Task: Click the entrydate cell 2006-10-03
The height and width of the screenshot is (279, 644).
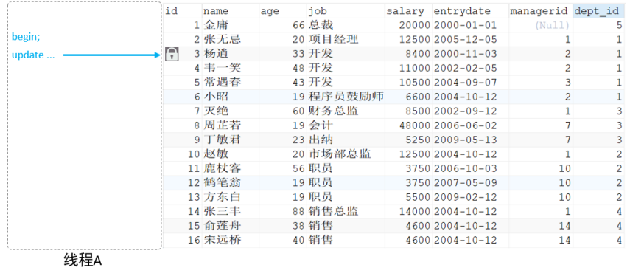Action: (471, 169)
